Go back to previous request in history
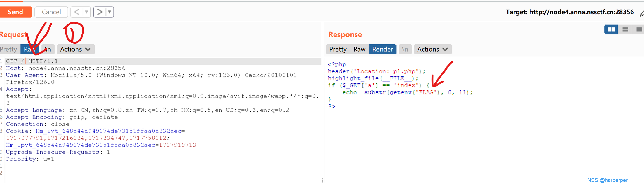644x183 pixels. (x=77, y=12)
